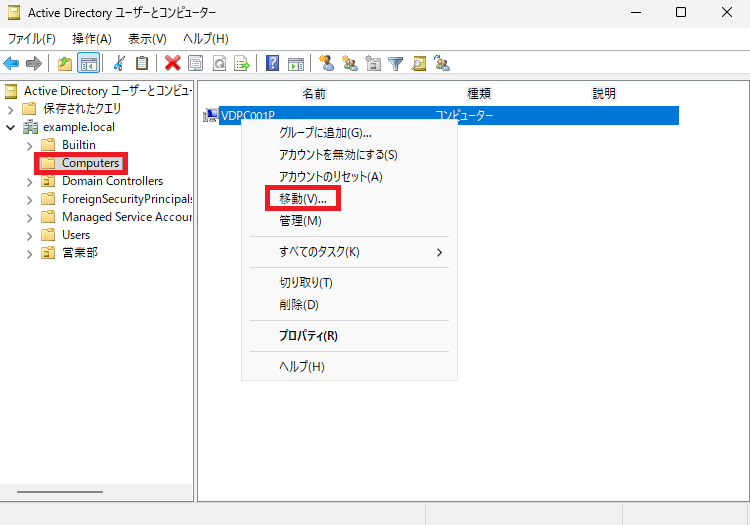Screen dimensions: 750x525
Task: Click the Copy clipboard toolbar icon
Action: click(x=142, y=63)
